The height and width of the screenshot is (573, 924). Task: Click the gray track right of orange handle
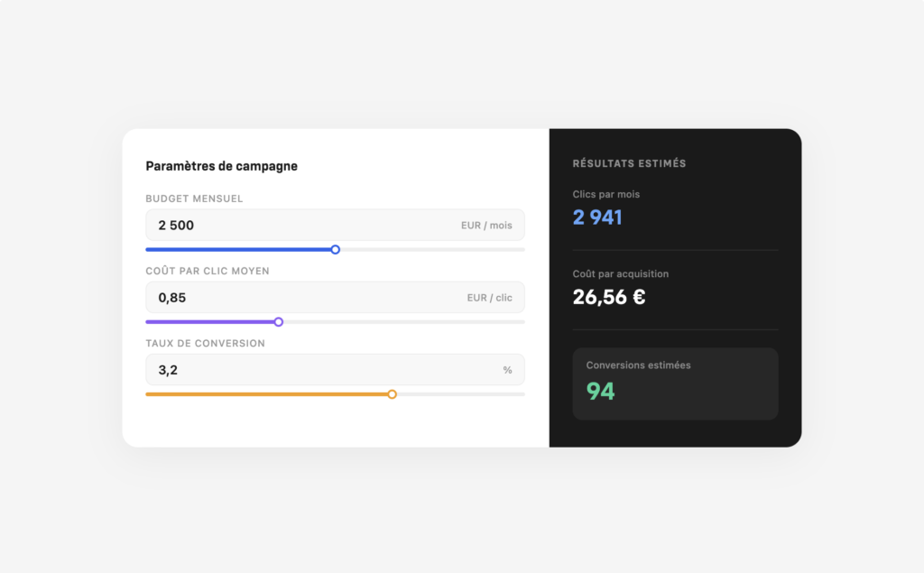[x=460, y=394]
